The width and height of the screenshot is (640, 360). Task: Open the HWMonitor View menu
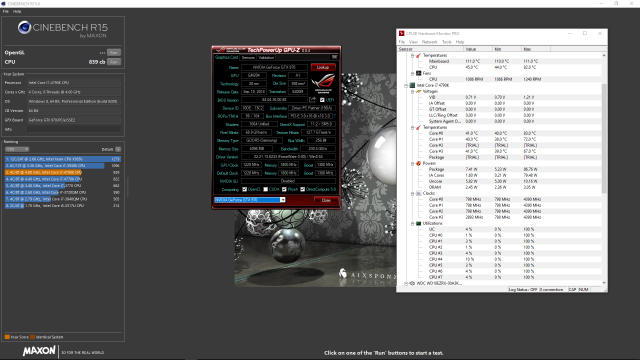(x=413, y=42)
